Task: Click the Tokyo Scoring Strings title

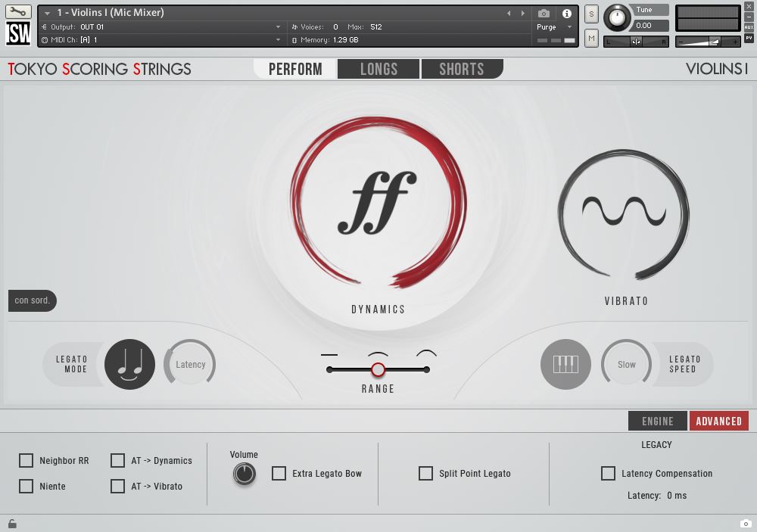Action: (x=99, y=69)
